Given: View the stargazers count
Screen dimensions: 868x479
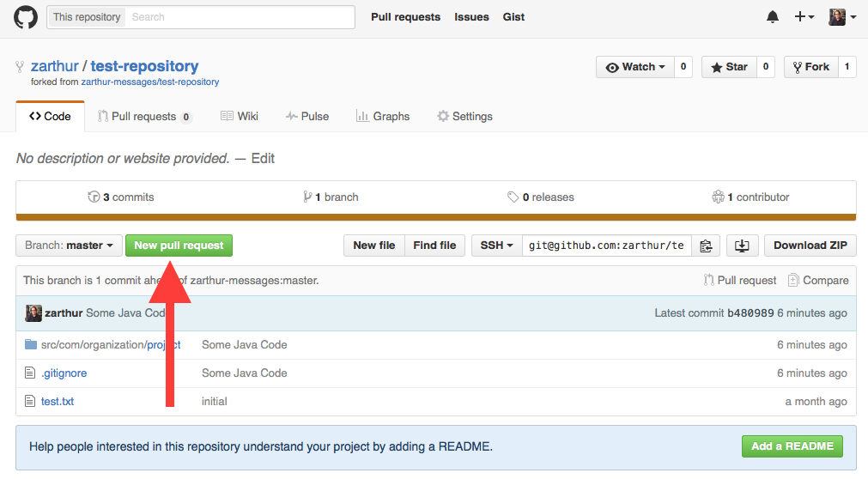Looking at the screenshot, I should [x=766, y=67].
